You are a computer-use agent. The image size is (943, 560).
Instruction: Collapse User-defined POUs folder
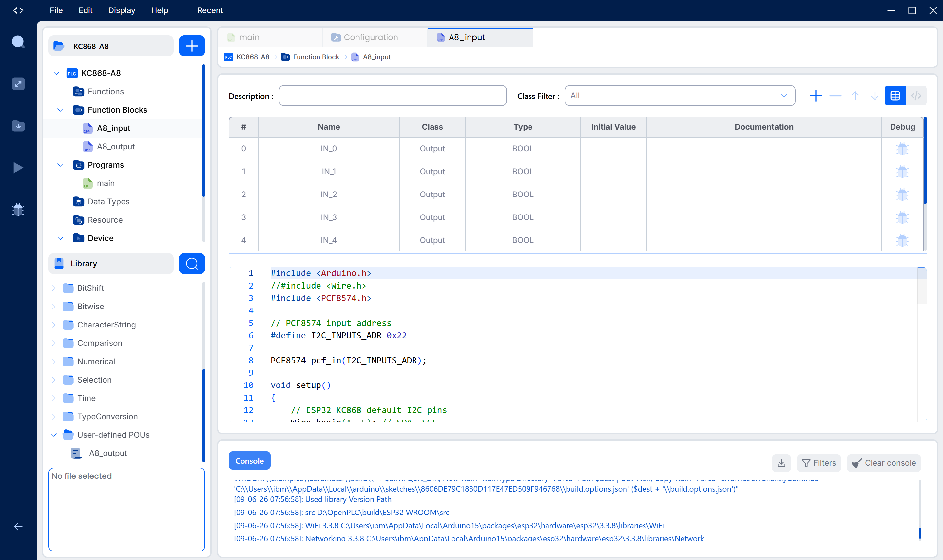[54, 435]
